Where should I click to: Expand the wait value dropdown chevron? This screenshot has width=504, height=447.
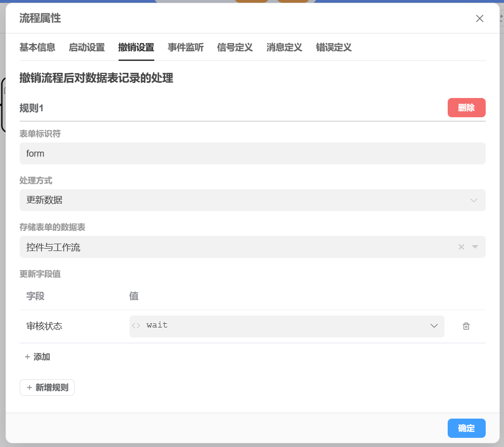[x=434, y=326]
